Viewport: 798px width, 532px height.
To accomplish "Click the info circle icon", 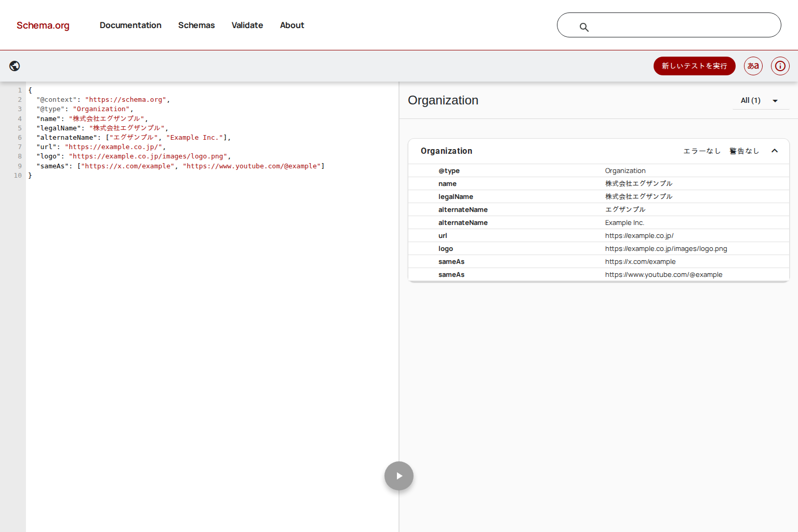I will [x=780, y=66].
